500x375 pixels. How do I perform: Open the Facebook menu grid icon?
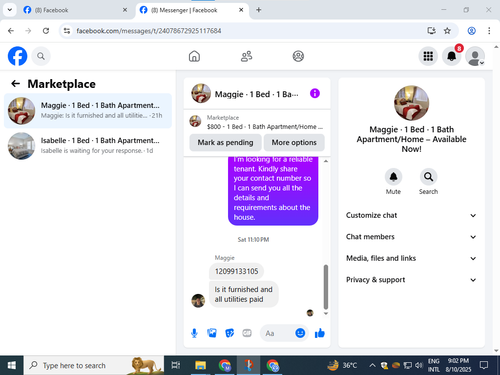click(x=428, y=56)
